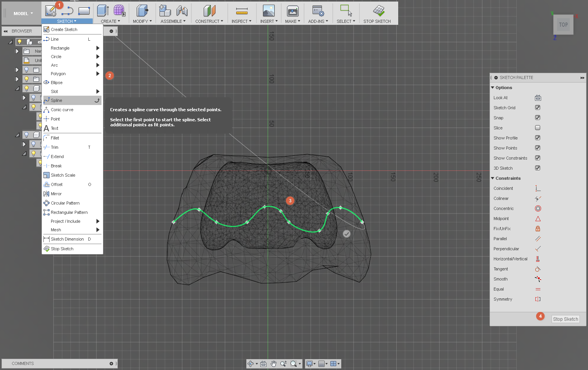
Task: Apply the Tangent constraint icon
Action: click(x=538, y=269)
